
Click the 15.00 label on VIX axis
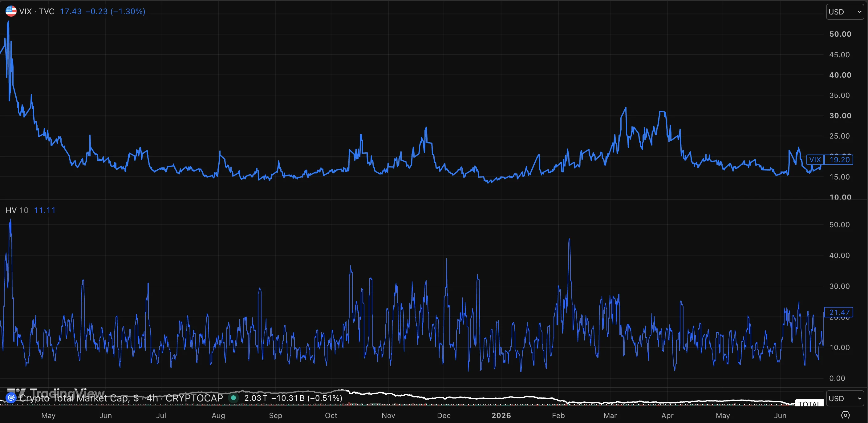pyautogui.click(x=839, y=177)
